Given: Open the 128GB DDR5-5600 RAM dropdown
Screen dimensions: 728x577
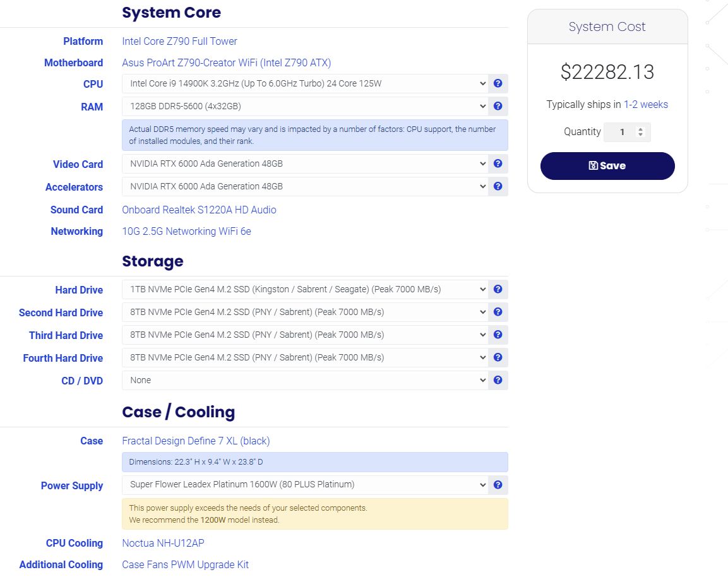Looking at the screenshot, I should click(x=305, y=106).
